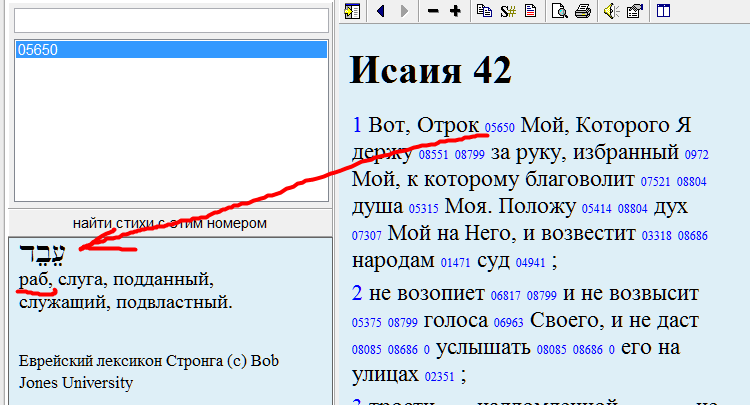
Task: Open Strong number 07521 after 'благоволит'
Action: [x=655, y=182]
